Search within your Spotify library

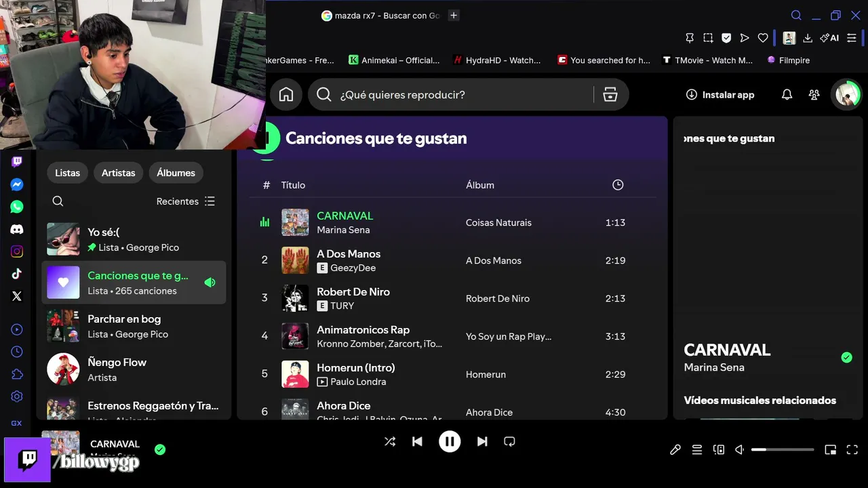pyautogui.click(x=58, y=201)
